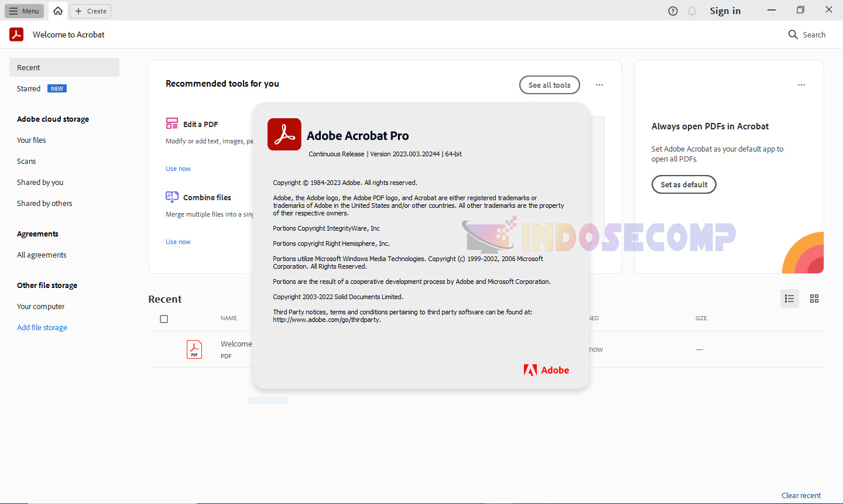Open the Help question mark icon

click(673, 11)
